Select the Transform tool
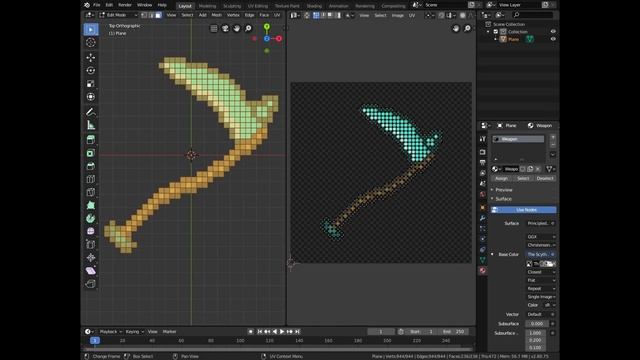The width and height of the screenshot is (640, 360). pos(91,97)
